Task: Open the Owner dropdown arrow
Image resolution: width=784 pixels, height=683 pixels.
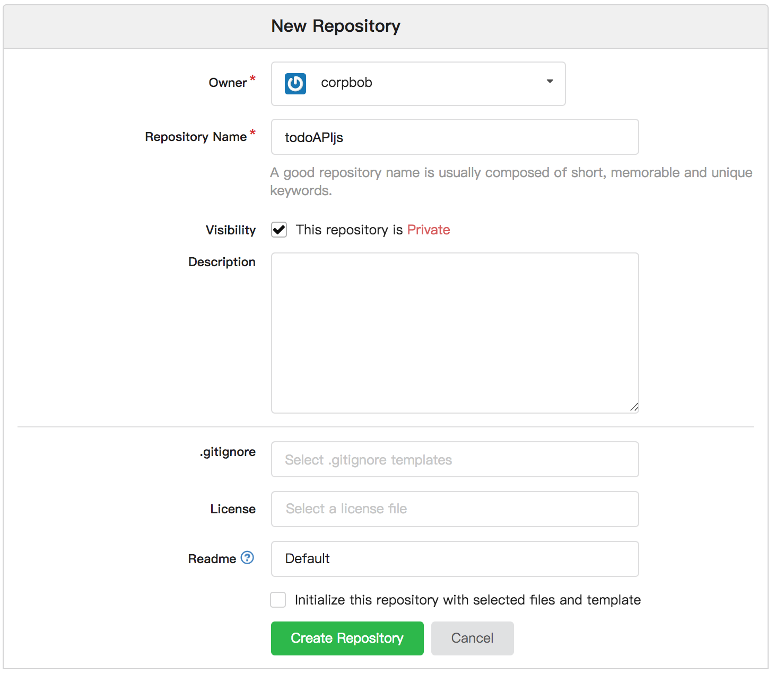Action: click(x=550, y=82)
